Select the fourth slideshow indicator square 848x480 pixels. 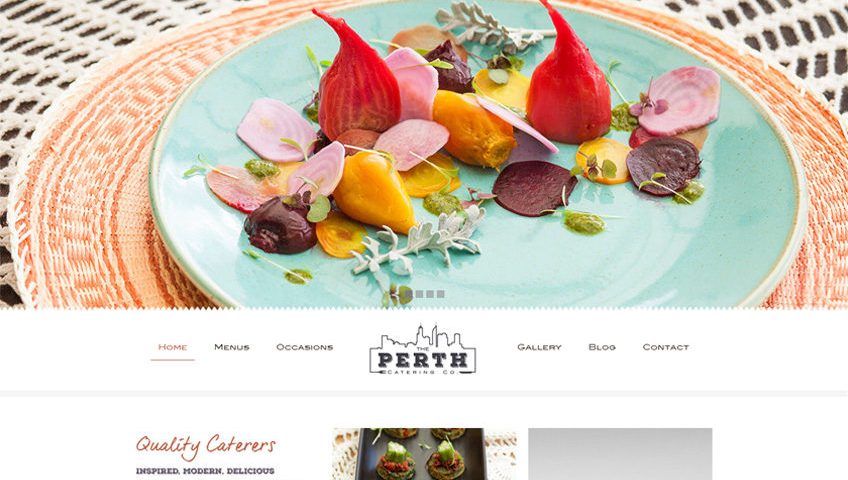tap(440, 294)
